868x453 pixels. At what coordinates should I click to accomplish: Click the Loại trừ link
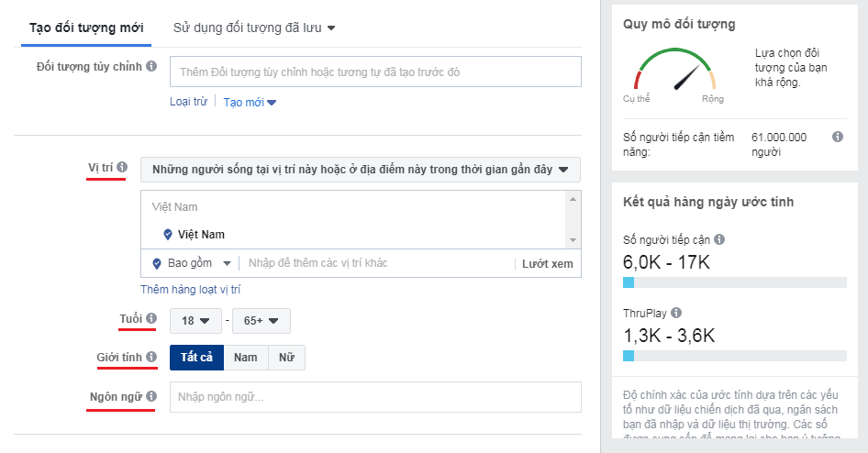(x=188, y=102)
